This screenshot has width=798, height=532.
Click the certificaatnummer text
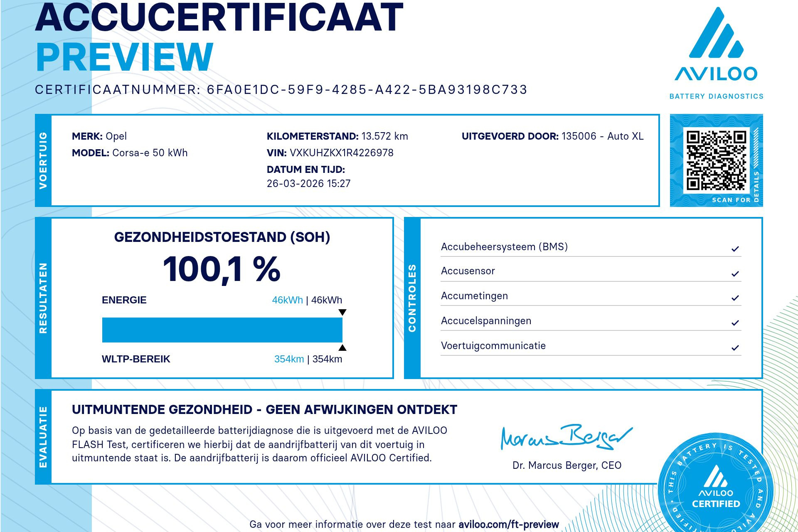(x=281, y=90)
